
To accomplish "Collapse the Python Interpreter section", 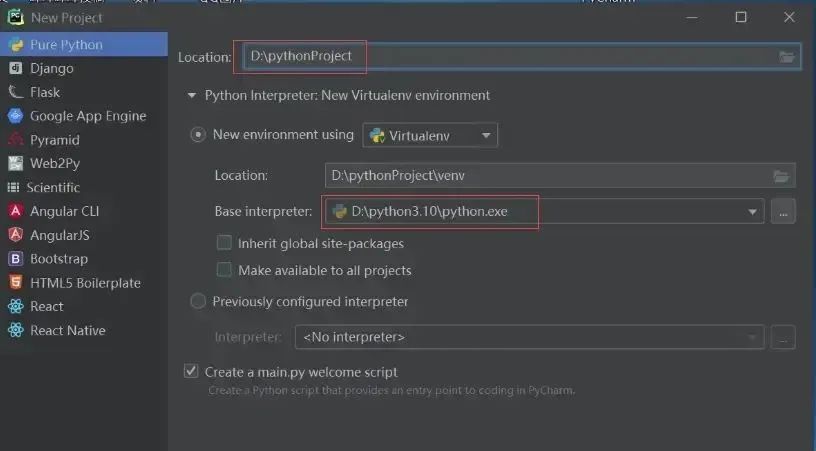I will click(x=192, y=96).
